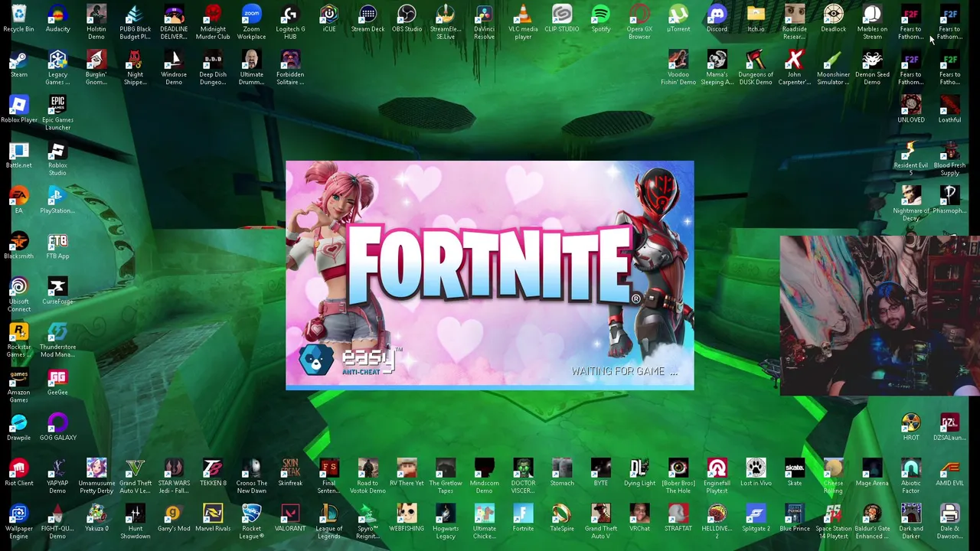This screenshot has height=551, width=980.
Task: Select the HROT desktop icon
Action: [x=911, y=428]
